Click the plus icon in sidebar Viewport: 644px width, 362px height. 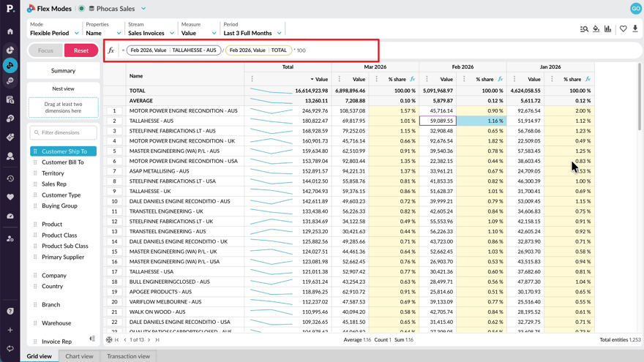[10, 330]
